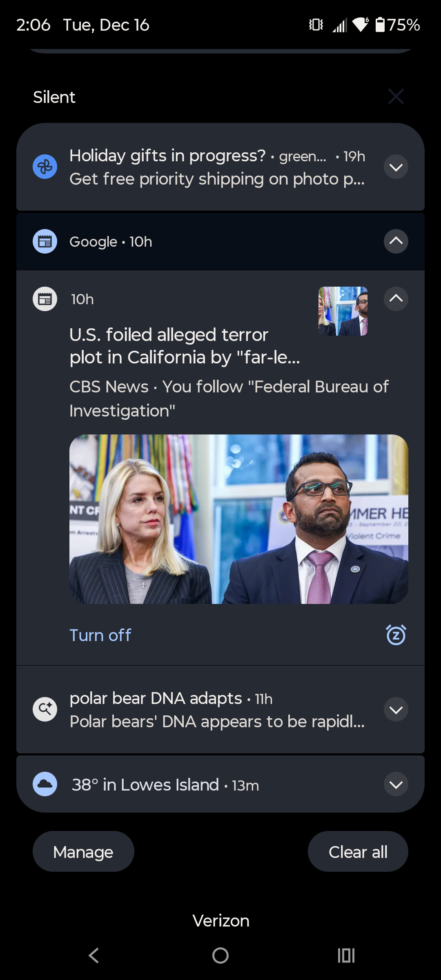Clear all notifications

pos(358,852)
